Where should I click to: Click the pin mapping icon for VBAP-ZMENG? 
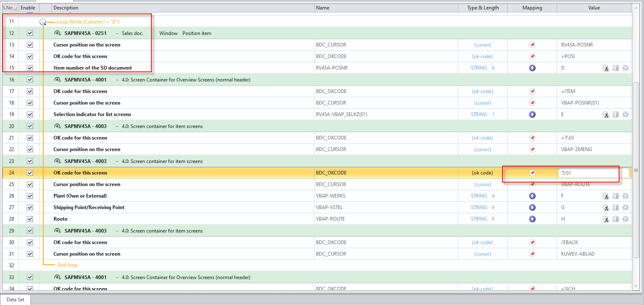coord(532,149)
